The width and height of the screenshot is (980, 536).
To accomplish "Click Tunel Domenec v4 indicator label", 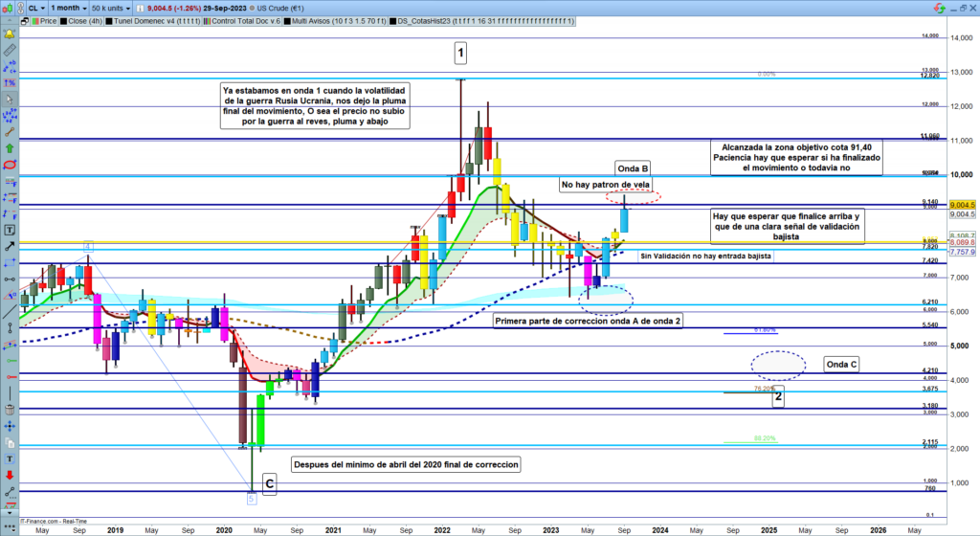I will pos(153,19).
